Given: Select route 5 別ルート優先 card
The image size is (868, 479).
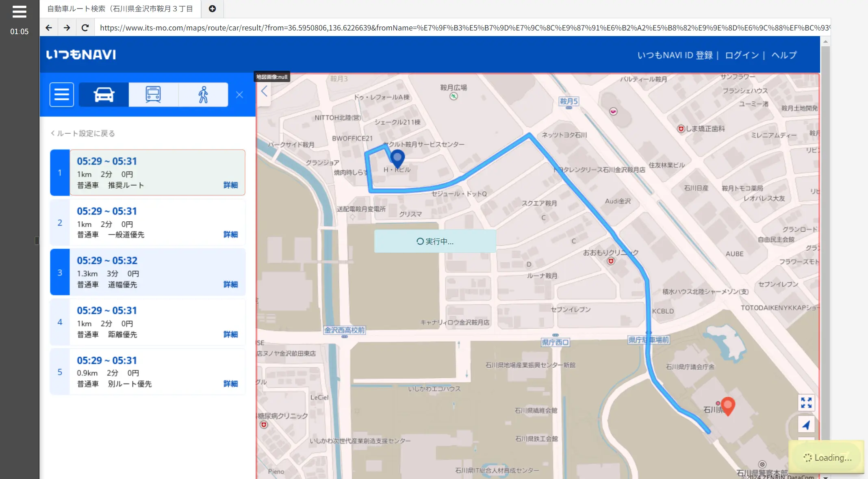Looking at the screenshot, I should (x=148, y=372).
